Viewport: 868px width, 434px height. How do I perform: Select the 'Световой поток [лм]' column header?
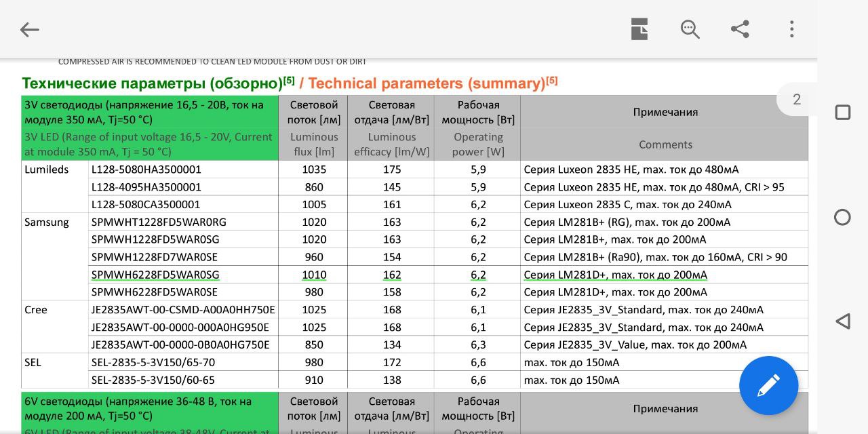coord(314,113)
